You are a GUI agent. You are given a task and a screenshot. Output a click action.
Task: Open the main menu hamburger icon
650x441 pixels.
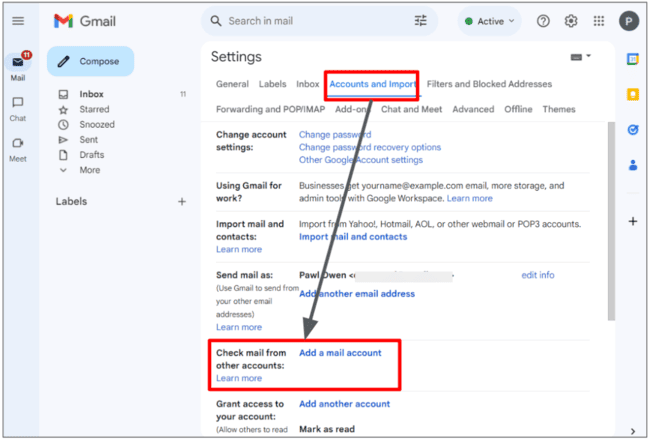coord(18,21)
